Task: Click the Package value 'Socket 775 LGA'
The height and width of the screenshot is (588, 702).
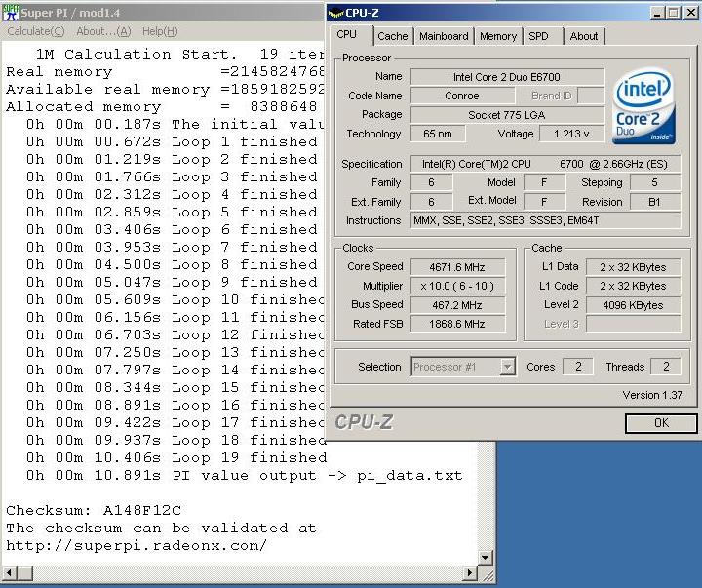Action: (507, 115)
